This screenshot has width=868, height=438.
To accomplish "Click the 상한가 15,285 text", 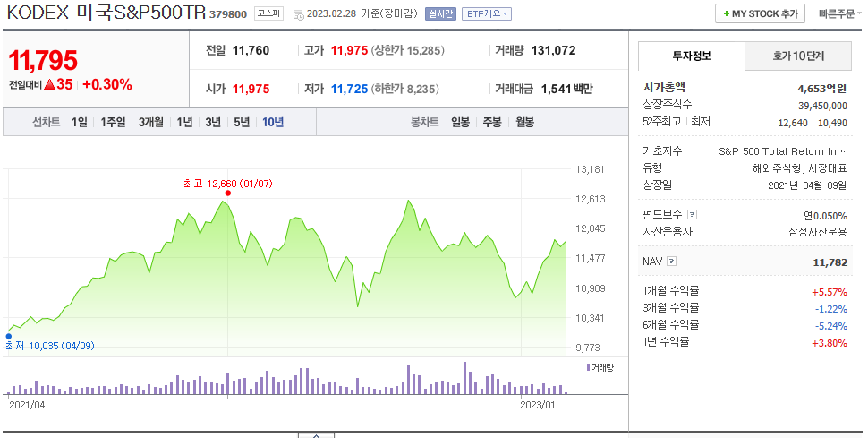I will tap(407, 50).
